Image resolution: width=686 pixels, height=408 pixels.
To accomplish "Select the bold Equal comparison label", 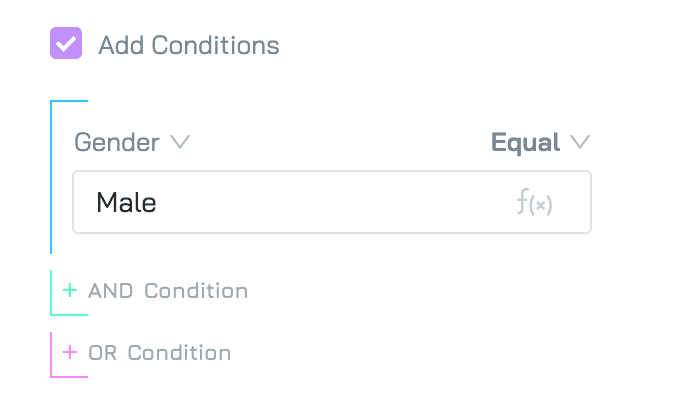I will (x=525, y=142).
